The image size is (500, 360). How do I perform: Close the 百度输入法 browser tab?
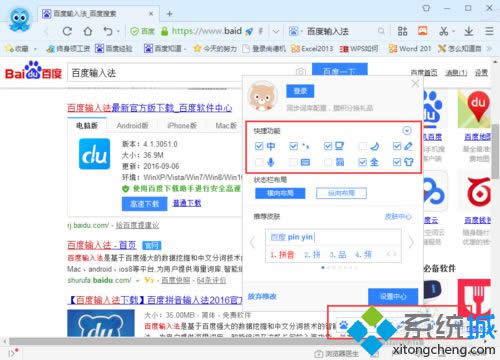(x=151, y=14)
